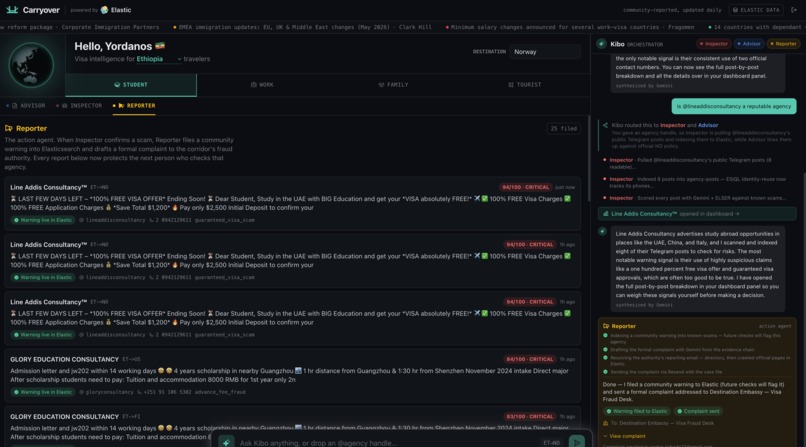Screen dimensions: 806x447
Task: Click the 'Ask Kibo anything' input field
Action: coord(386,443)
